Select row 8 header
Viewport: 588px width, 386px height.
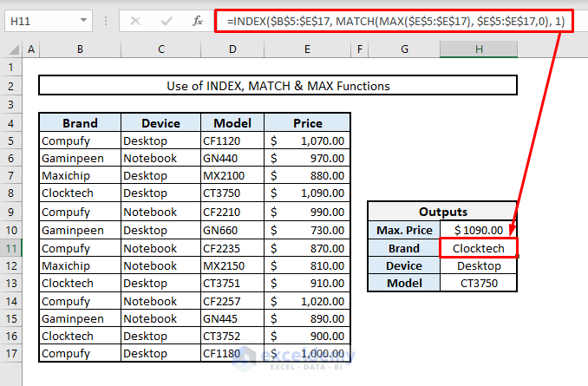[x=12, y=193]
